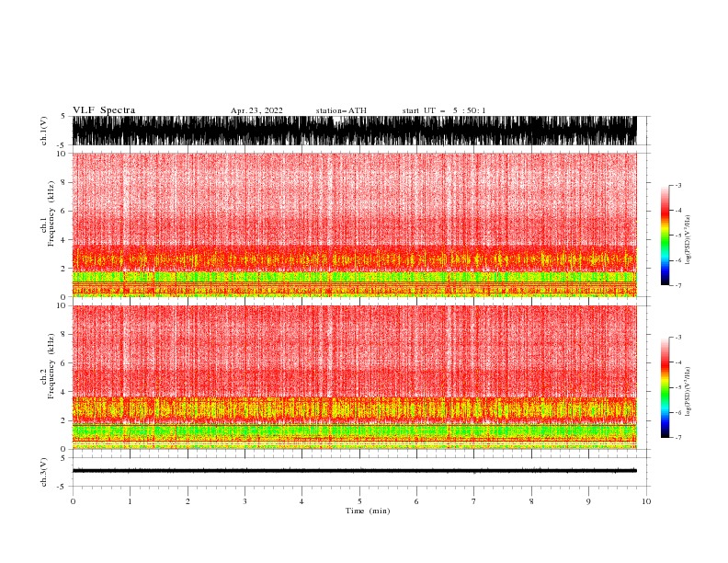Click time axis tick label "0"
The image size is (728, 563).
click(73, 501)
